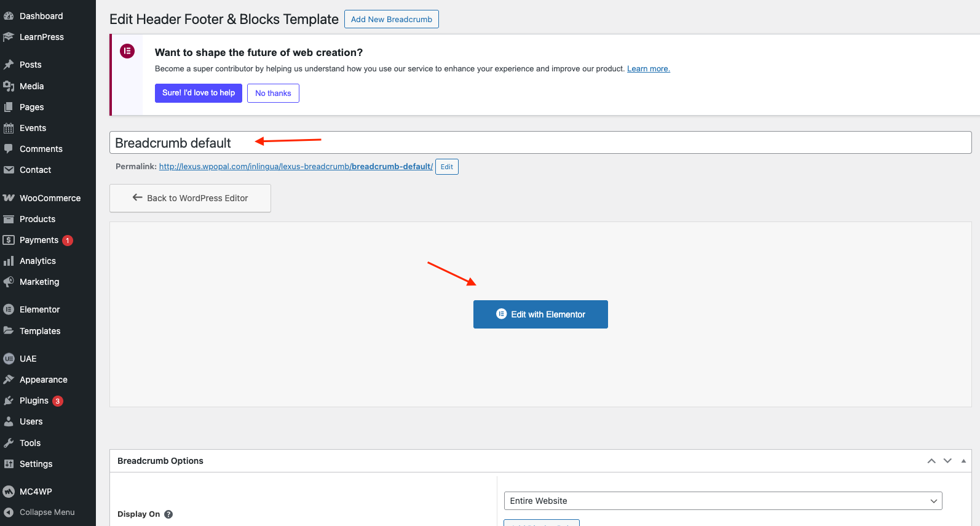The height and width of the screenshot is (526, 980).
Task: Open the Learn more link
Action: tap(648, 69)
